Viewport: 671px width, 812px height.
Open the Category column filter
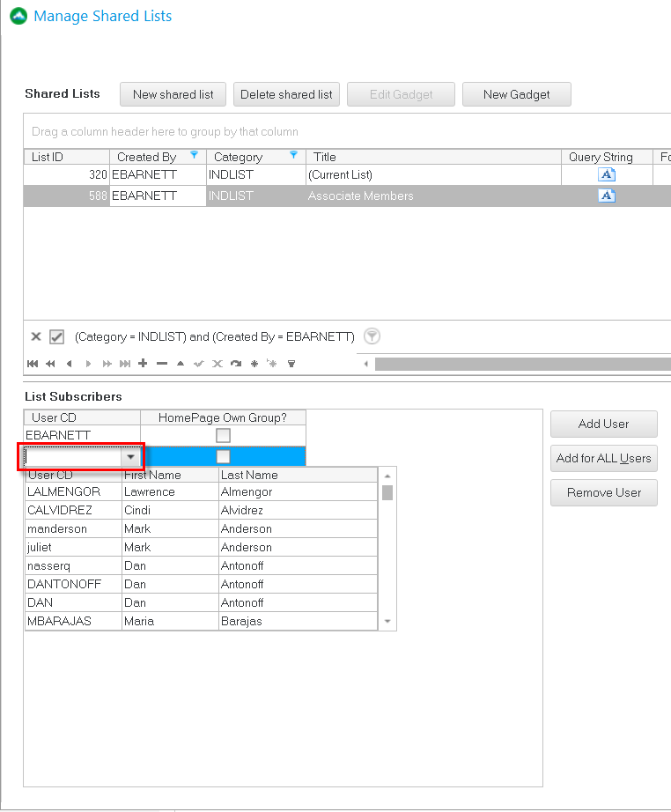293,155
